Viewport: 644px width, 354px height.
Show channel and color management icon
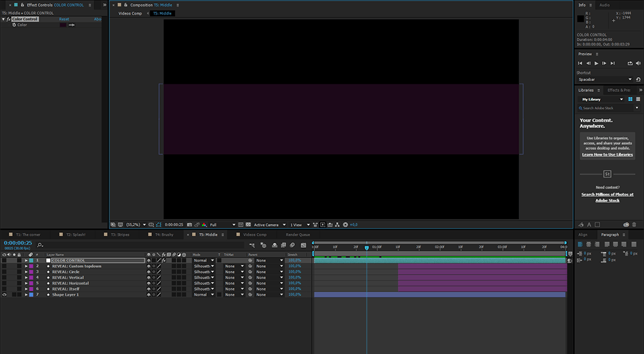(x=204, y=225)
